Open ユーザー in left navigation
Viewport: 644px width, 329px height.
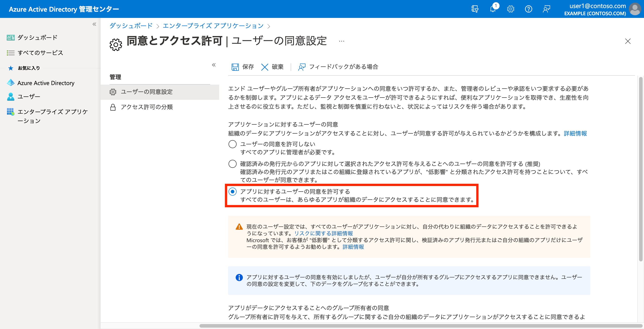(29, 96)
